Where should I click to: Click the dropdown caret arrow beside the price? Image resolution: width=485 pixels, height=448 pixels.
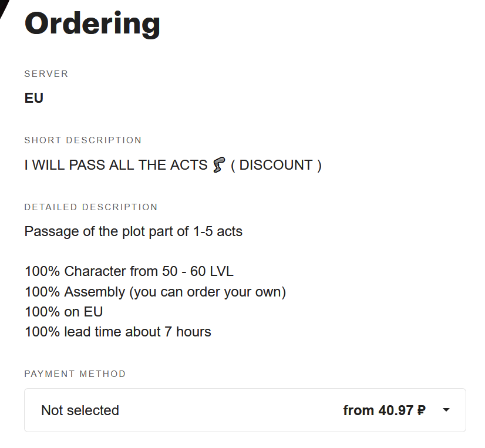(446, 410)
